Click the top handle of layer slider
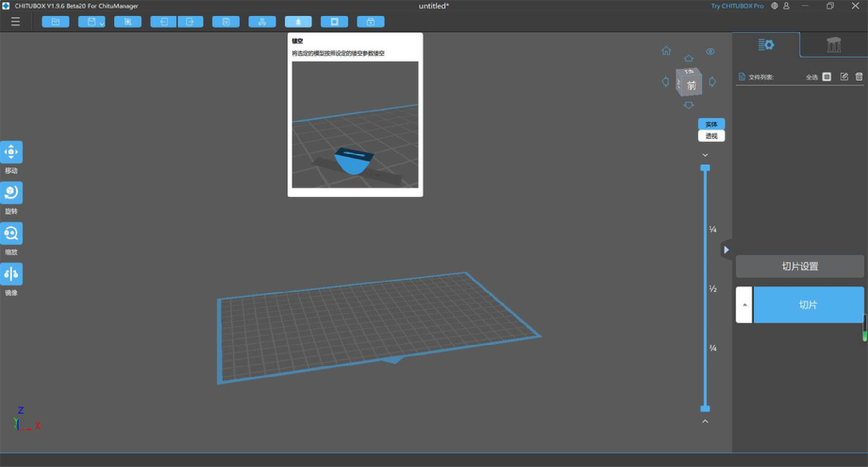This screenshot has height=467, width=868. [x=705, y=168]
